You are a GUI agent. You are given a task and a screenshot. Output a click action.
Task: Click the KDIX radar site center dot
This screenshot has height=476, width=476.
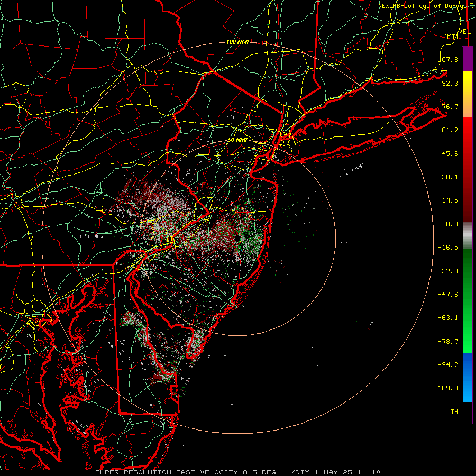pyautogui.click(x=237, y=238)
